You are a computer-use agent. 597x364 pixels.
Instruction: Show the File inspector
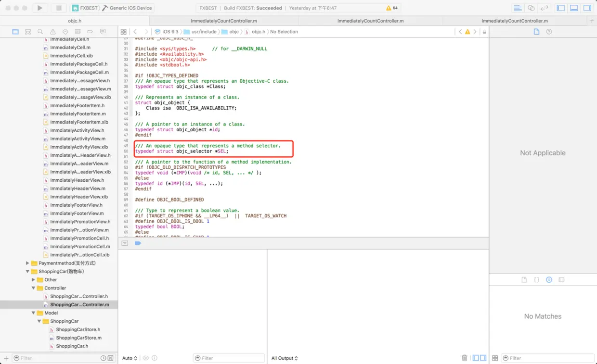coord(537,32)
